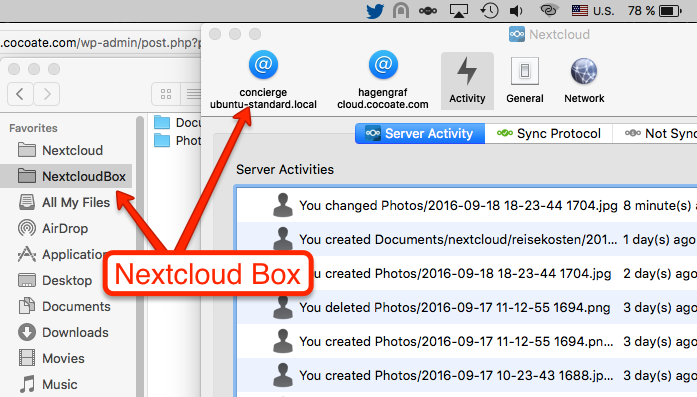The image size is (697, 397).
Task: Select activity 'You created Photos/2016-09-17 10-23-43 1688.jp...'
Action: pos(467,375)
